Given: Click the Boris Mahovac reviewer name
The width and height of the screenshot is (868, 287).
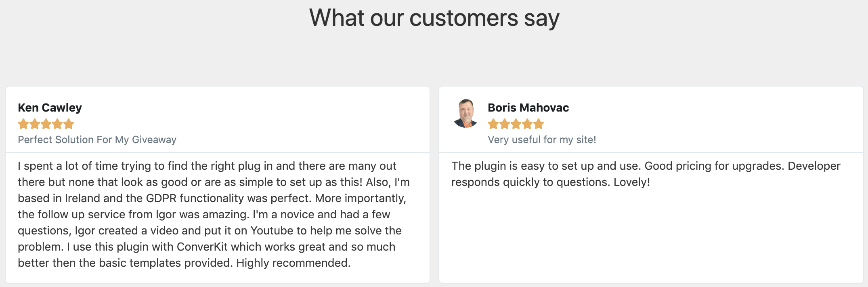Looking at the screenshot, I should (528, 108).
